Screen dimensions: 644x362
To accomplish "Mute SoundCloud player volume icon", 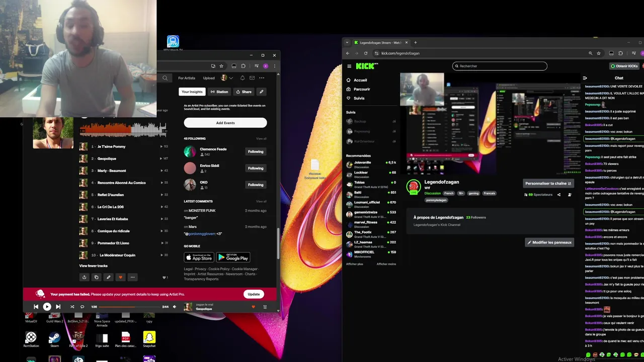I will [x=175, y=307].
